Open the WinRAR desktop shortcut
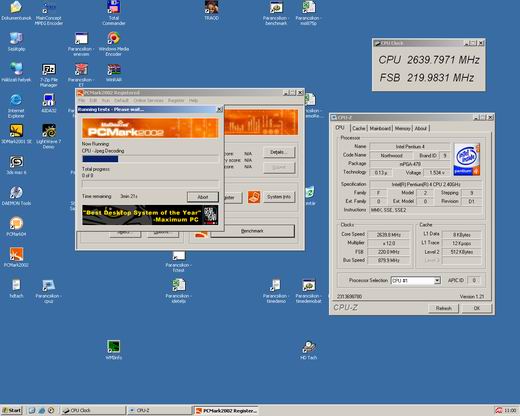The width and height of the screenshot is (520, 416). [114, 73]
